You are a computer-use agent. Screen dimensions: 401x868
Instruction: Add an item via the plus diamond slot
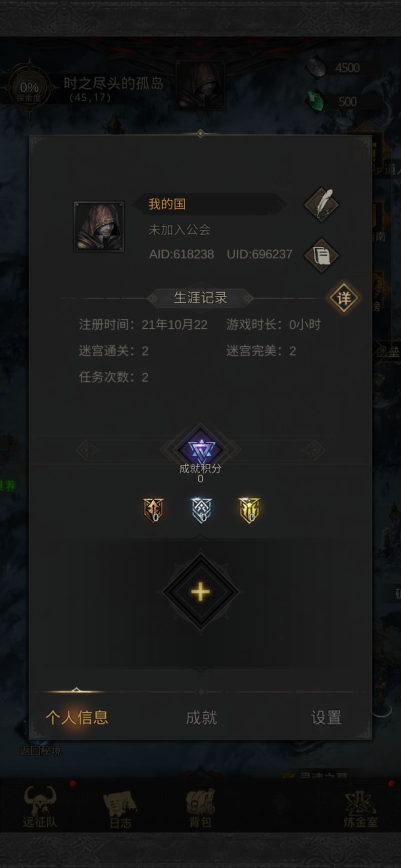200,592
